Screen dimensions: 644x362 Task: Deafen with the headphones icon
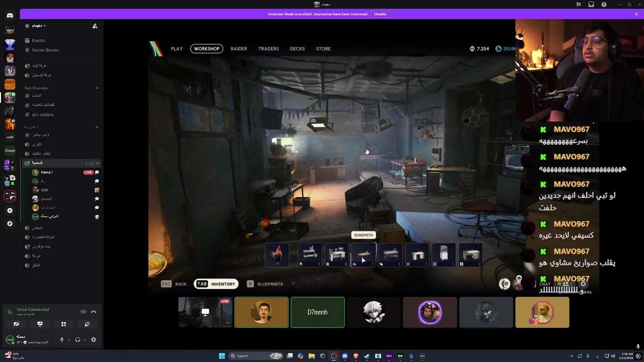[77, 340]
